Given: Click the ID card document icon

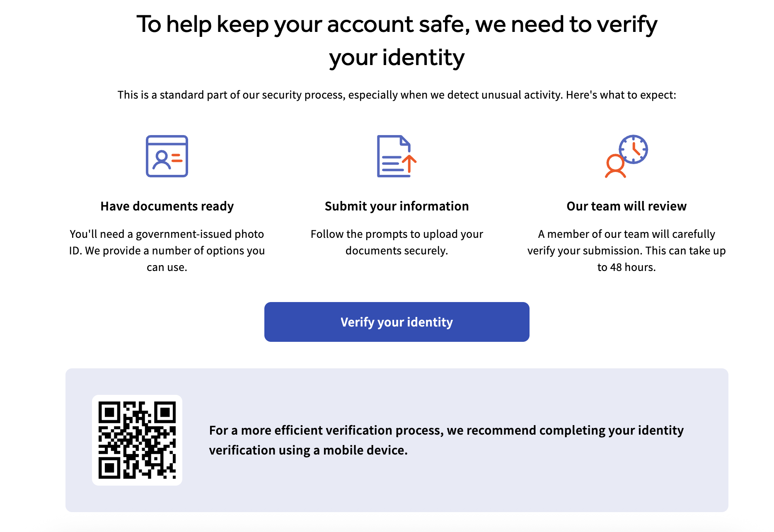Looking at the screenshot, I should click(167, 157).
